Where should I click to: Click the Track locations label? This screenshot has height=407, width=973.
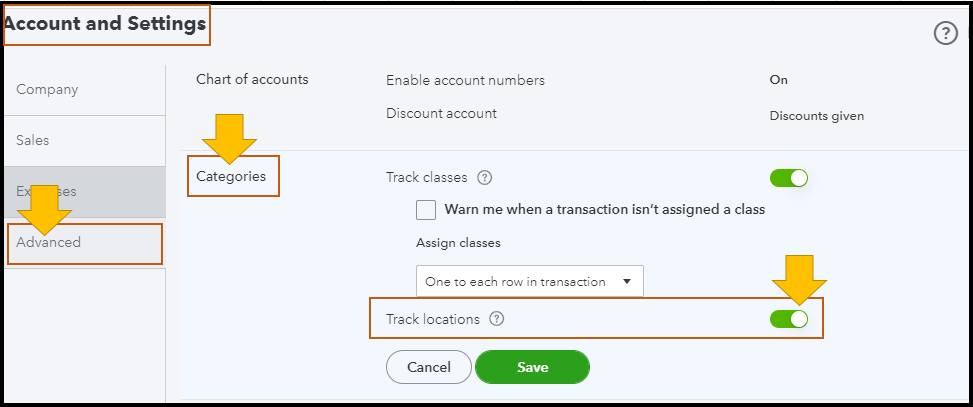(x=433, y=319)
